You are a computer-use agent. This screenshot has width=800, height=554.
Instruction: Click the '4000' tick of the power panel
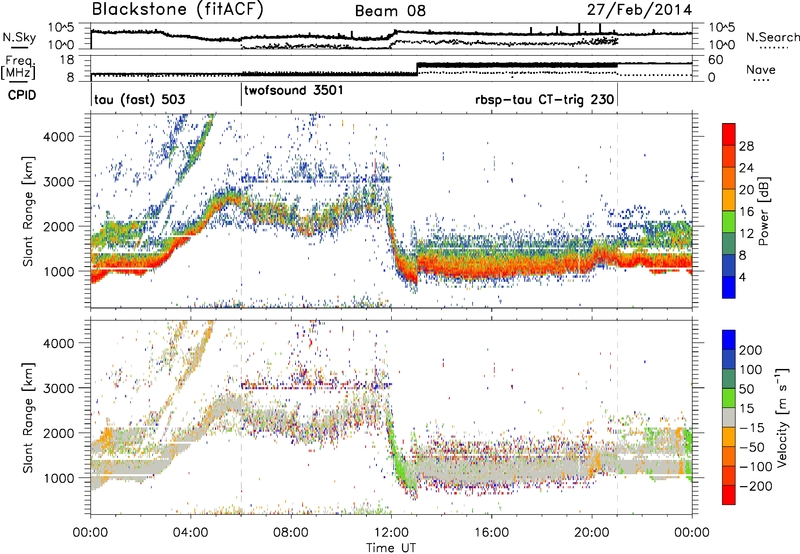coord(58,137)
